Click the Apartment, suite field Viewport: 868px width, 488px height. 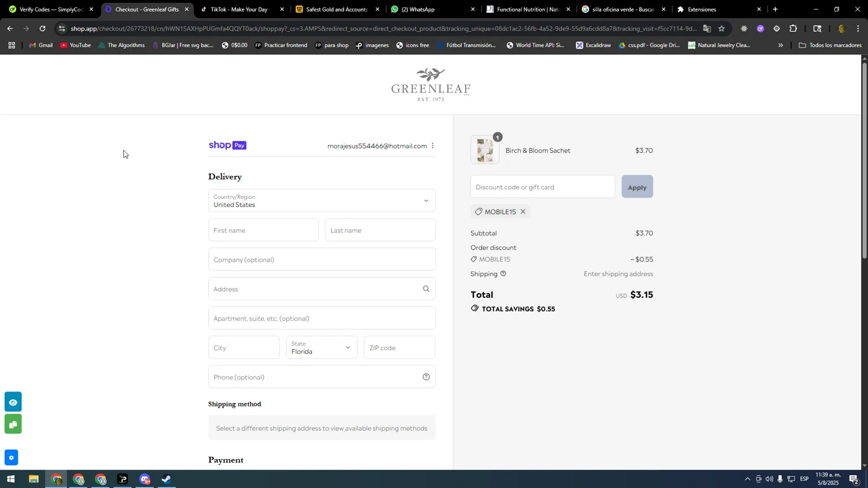coord(322,318)
